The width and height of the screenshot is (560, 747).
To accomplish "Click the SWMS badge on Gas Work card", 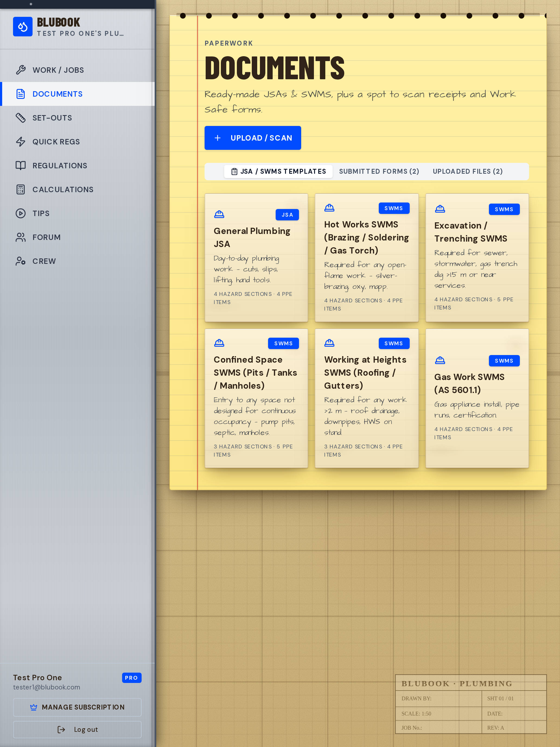I will pyautogui.click(x=504, y=361).
